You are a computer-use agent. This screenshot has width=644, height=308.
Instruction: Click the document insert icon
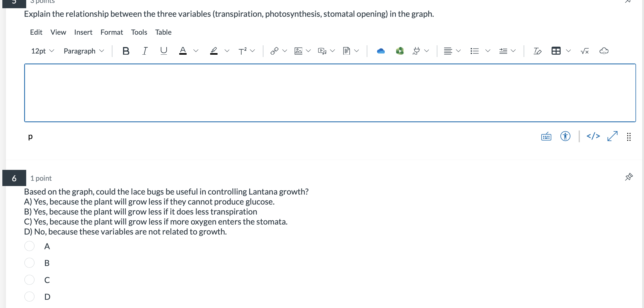pyautogui.click(x=347, y=51)
